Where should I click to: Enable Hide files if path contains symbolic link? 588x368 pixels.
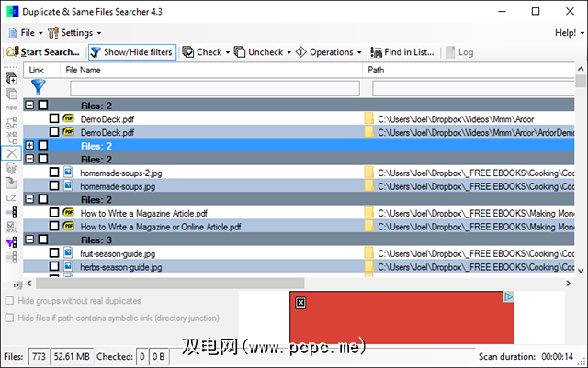[9, 318]
